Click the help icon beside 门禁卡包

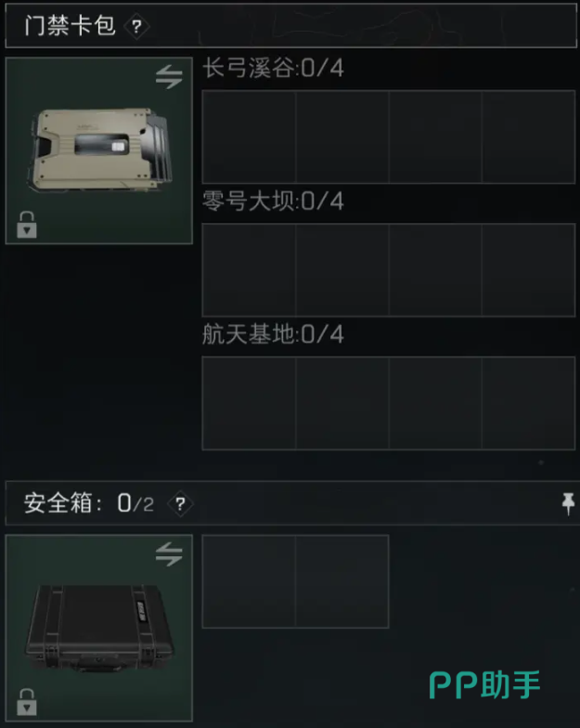(136, 26)
